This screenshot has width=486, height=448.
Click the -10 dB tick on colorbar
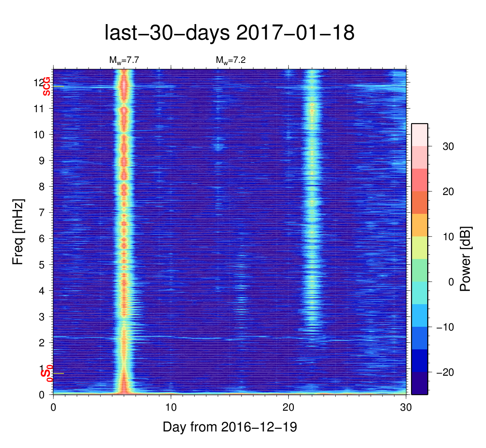coord(445,327)
